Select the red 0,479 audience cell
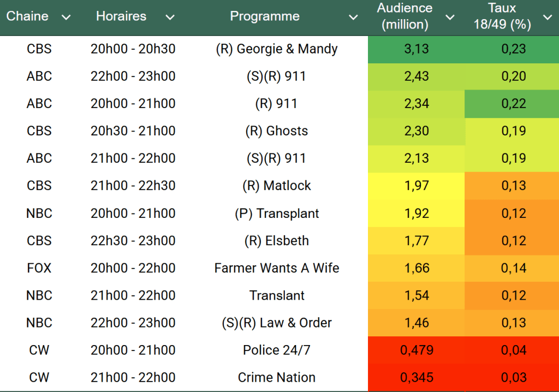The image size is (559, 392). 417,350
